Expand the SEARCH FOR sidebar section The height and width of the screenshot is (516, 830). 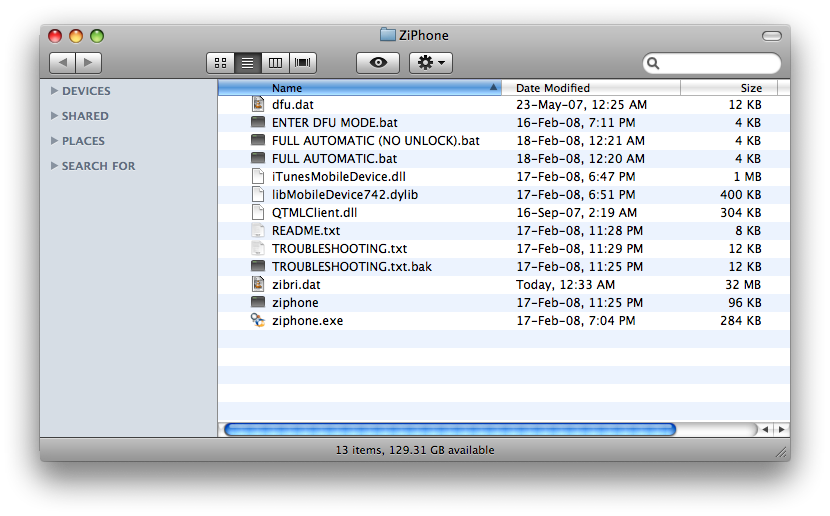click(x=54, y=166)
